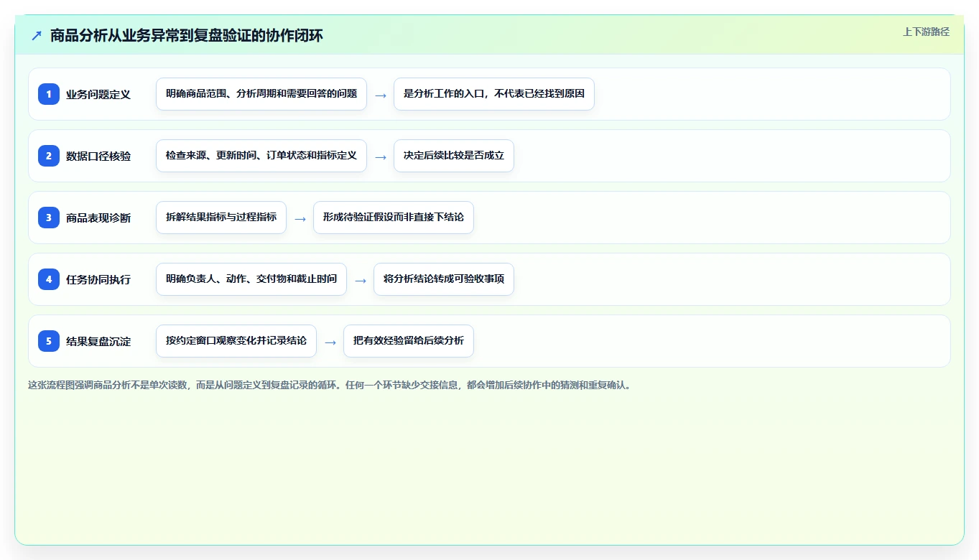
Task: Select the 业务问题定义 step label
Action: click(x=98, y=94)
